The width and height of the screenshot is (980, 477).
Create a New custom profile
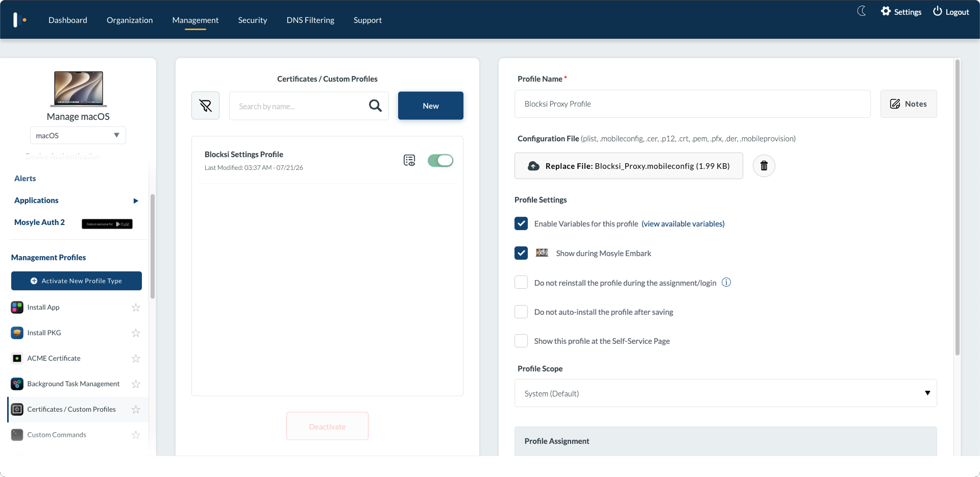point(431,106)
